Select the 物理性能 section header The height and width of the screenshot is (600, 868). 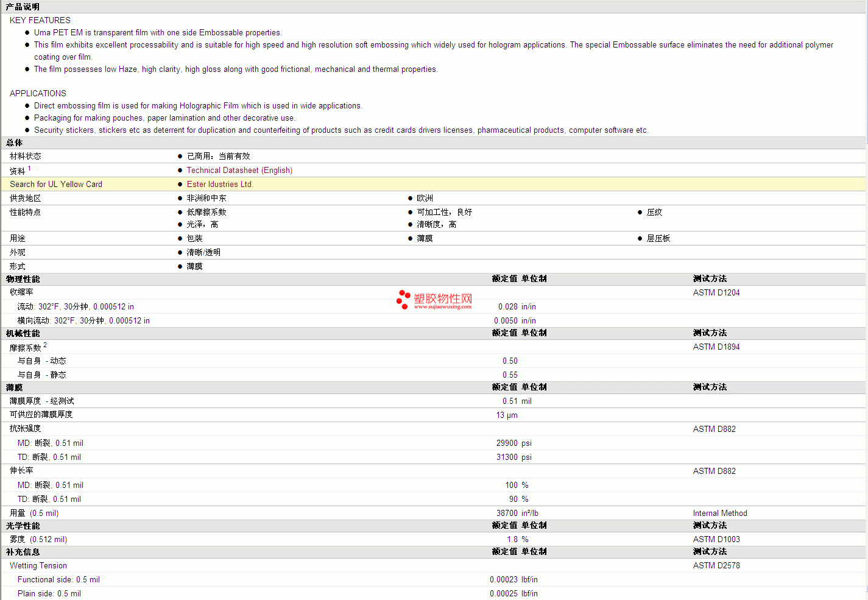tap(23, 280)
